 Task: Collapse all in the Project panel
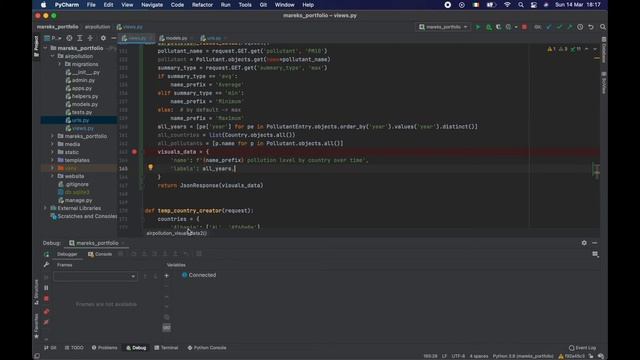coord(90,38)
